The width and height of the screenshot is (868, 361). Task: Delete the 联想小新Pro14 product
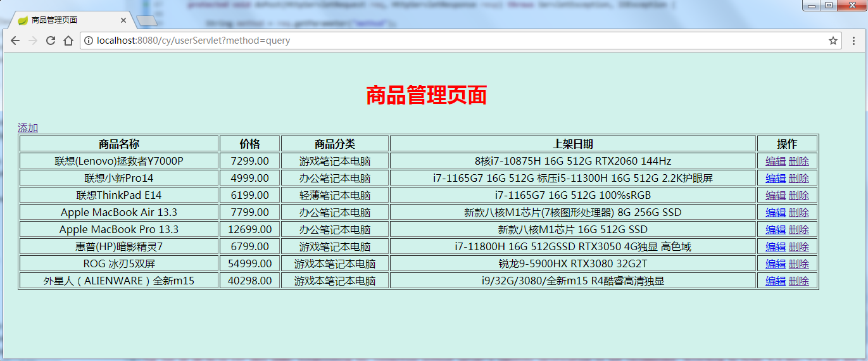[x=799, y=178]
